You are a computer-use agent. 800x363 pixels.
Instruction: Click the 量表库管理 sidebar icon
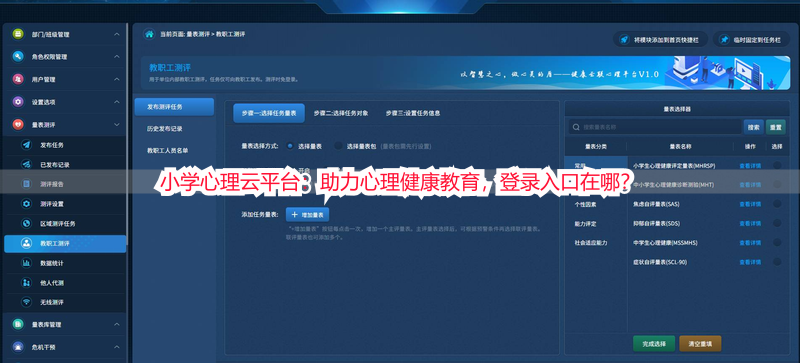click(x=18, y=324)
